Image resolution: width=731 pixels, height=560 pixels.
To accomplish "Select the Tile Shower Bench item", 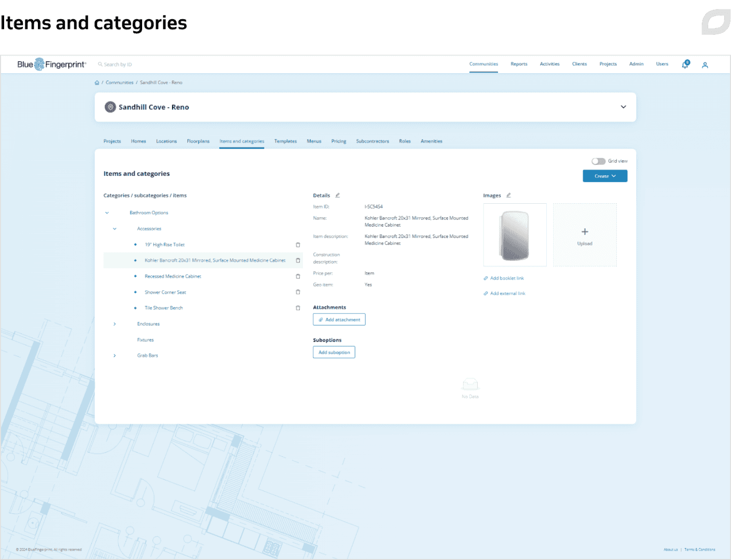I will 163,308.
